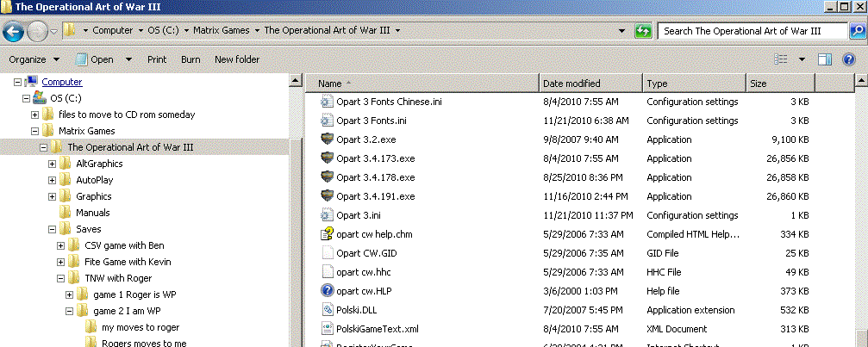Open recent pages dropdown beside Forward button

point(53,31)
